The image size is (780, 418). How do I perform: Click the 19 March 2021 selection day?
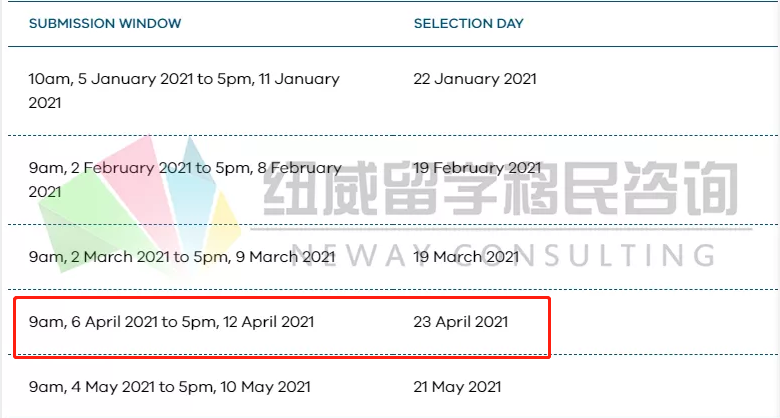tap(466, 257)
